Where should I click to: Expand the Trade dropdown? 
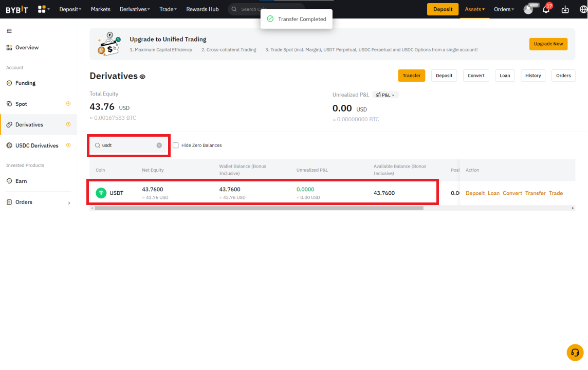168,9
